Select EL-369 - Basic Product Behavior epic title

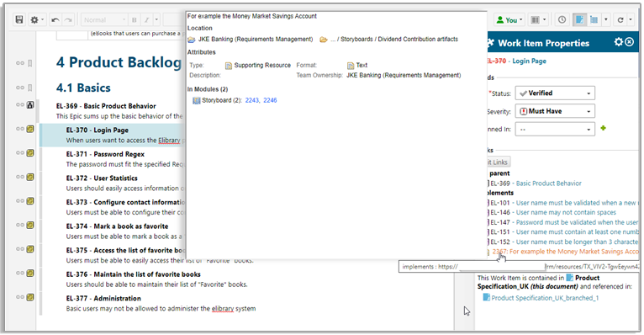click(x=106, y=106)
